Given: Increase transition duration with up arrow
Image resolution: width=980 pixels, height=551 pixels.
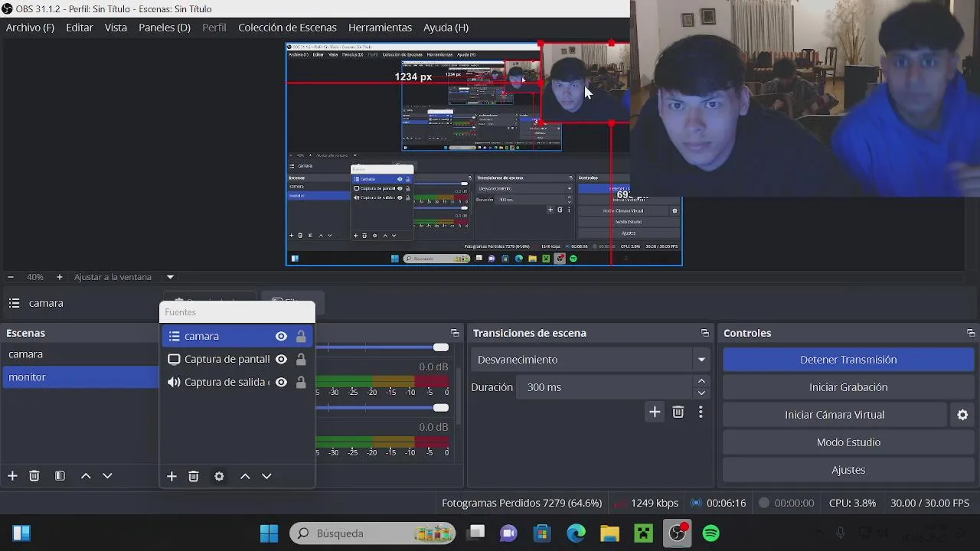Looking at the screenshot, I should 701,381.
